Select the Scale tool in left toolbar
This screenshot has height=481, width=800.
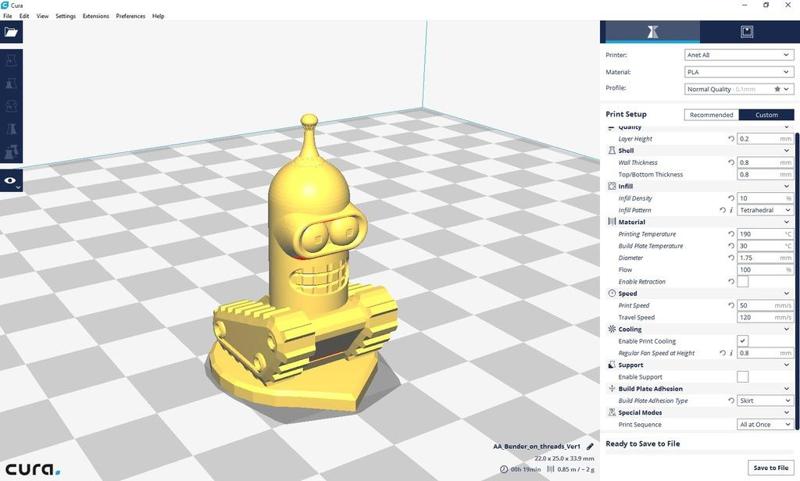11,84
